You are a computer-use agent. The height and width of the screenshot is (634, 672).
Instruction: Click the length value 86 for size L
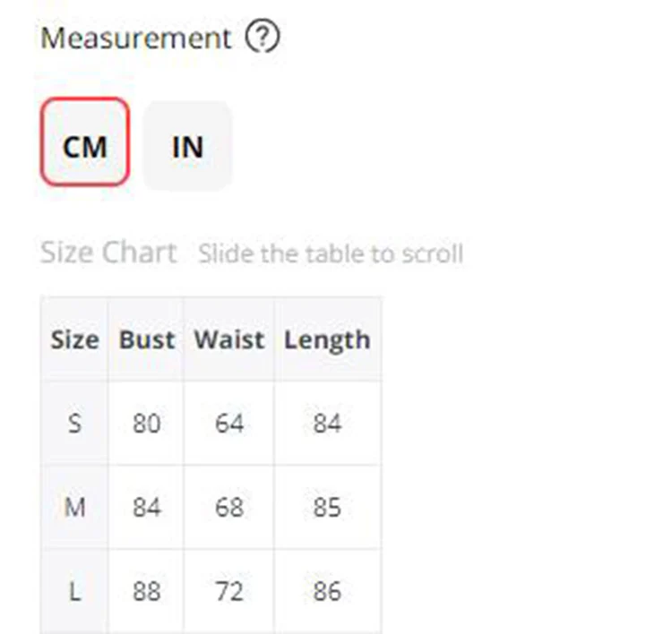(x=327, y=591)
